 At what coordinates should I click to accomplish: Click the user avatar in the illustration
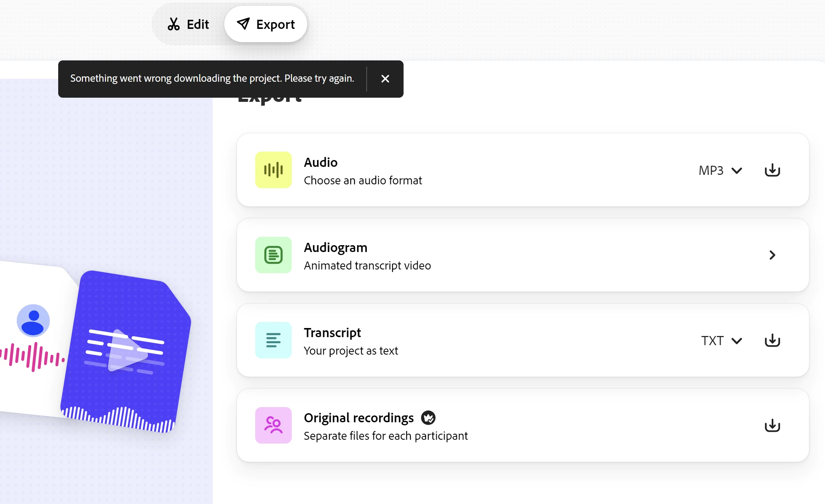click(x=33, y=320)
